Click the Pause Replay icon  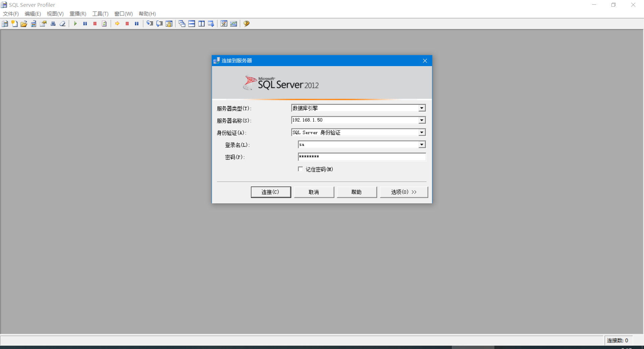[137, 23]
